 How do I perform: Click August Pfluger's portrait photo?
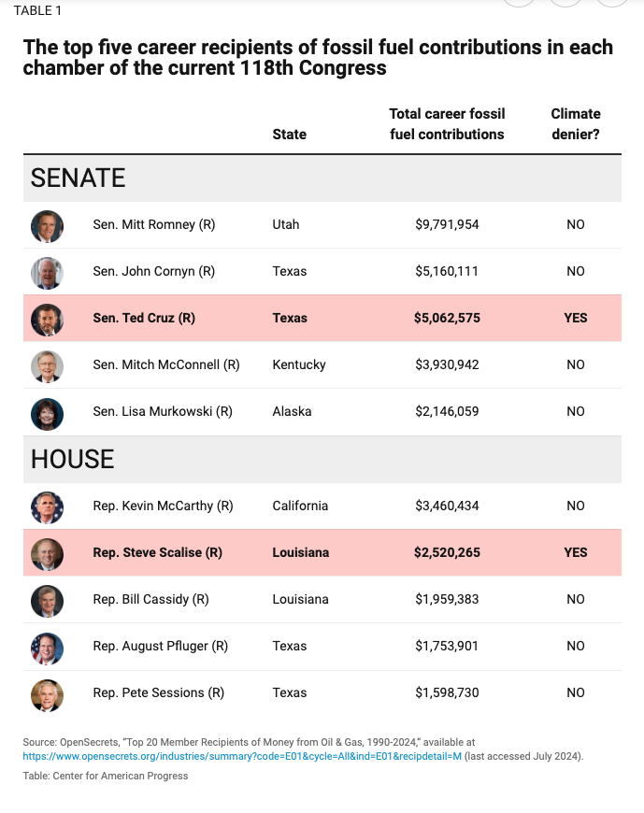click(x=47, y=647)
